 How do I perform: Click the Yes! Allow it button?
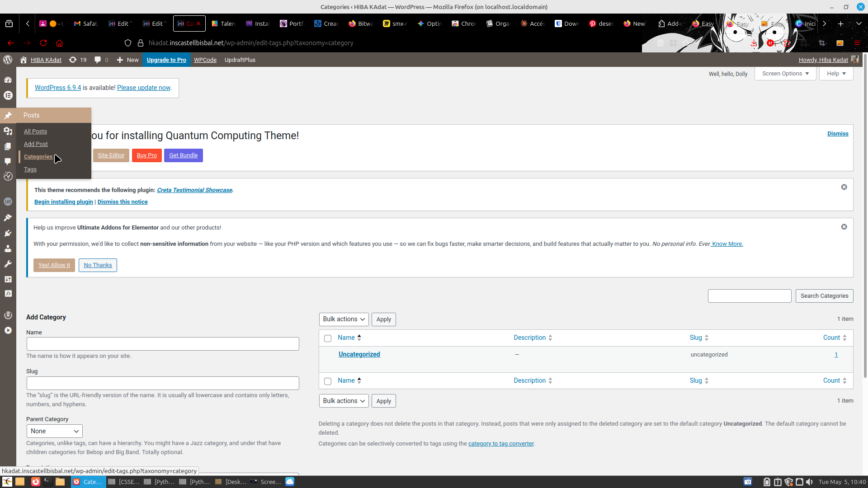coord(54,265)
